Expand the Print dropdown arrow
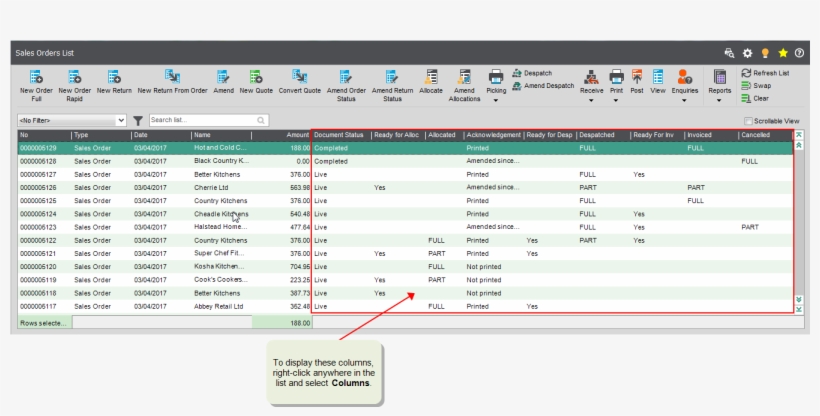The image size is (820, 416). pyautogui.click(x=616, y=100)
